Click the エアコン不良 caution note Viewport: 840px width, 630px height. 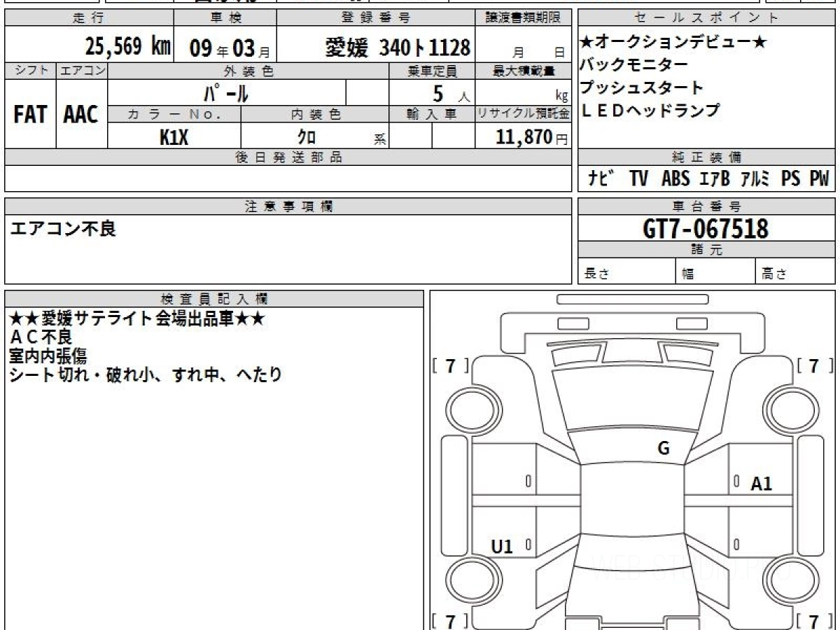coord(63,228)
